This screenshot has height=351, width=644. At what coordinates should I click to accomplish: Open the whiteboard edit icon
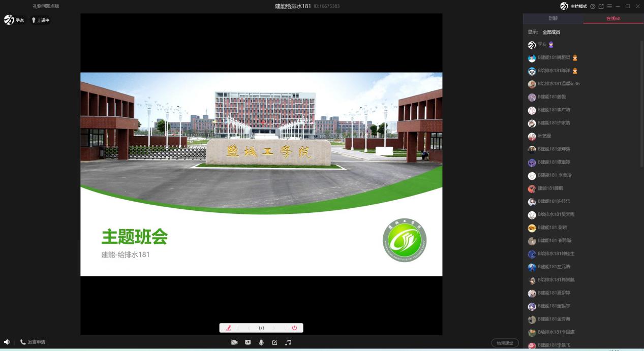pos(274,342)
